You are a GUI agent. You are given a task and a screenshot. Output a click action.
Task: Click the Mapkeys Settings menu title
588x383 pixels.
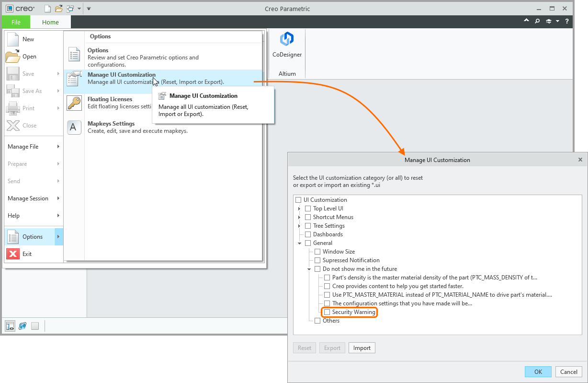point(111,124)
